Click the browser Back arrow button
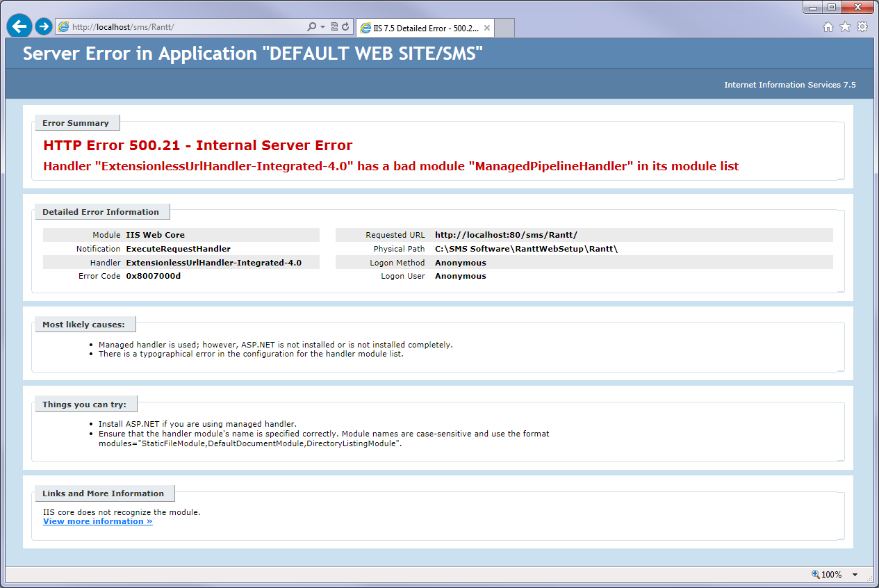Image resolution: width=879 pixels, height=588 pixels. [19, 26]
